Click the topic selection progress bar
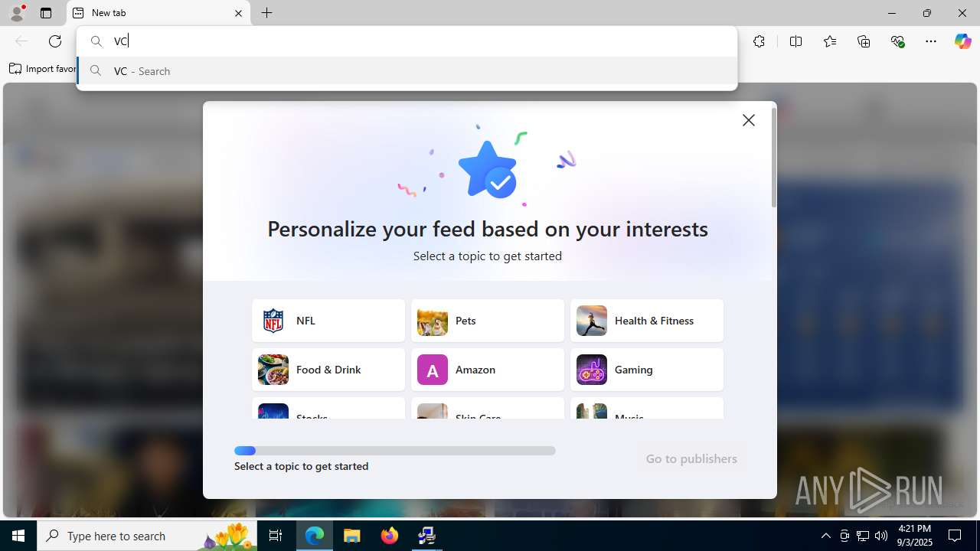 coord(395,451)
